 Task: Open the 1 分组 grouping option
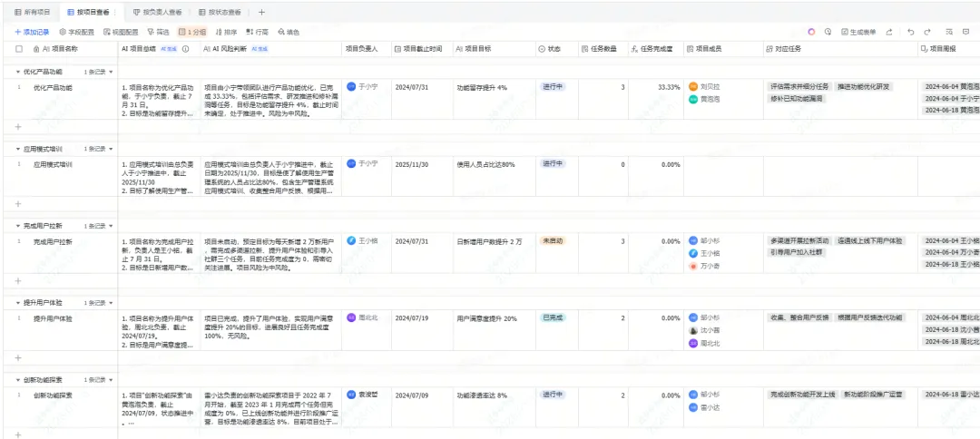(x=191, y=32)
